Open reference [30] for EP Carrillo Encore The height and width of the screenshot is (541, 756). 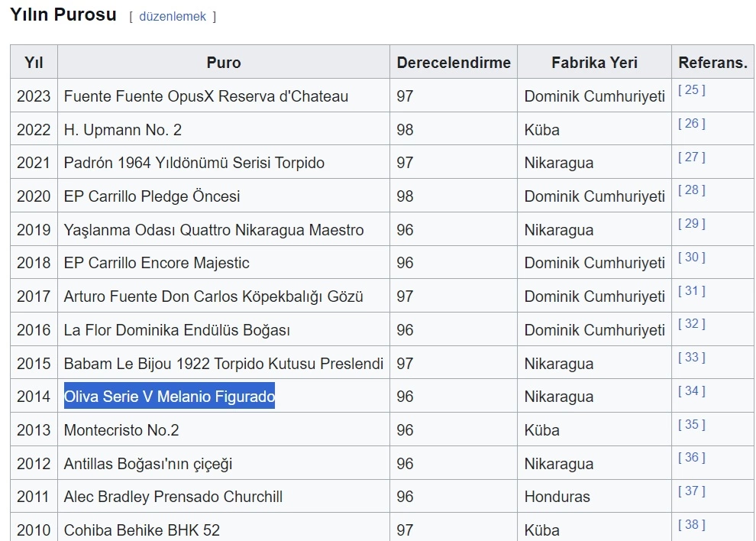[x=691, y=258]
